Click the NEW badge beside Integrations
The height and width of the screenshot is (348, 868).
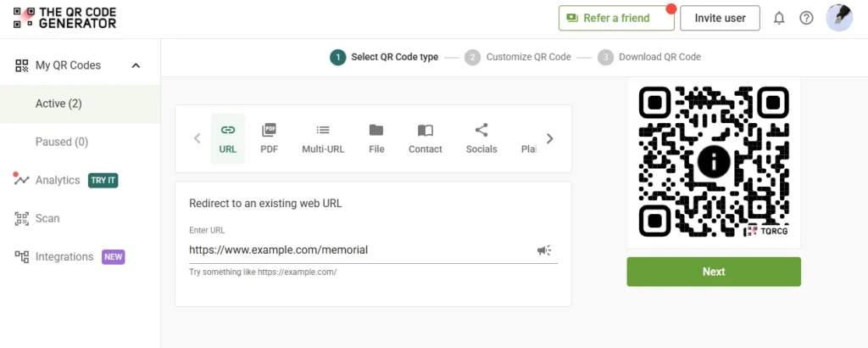[x=113, y=256]
